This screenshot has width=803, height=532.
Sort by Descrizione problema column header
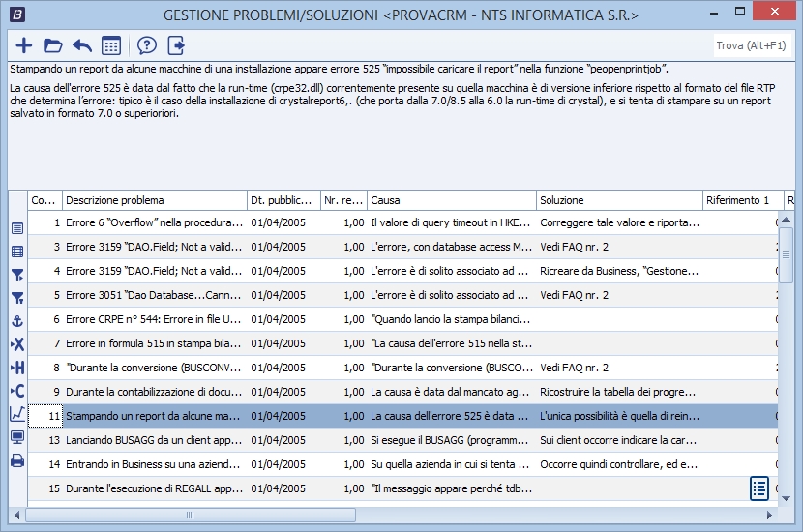tap(154, 200)
